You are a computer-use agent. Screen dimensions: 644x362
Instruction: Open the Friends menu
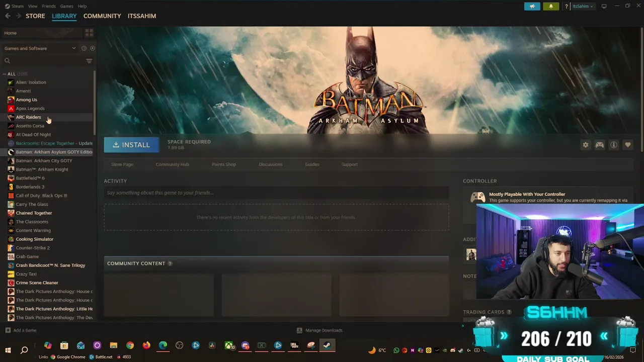[x=49, y=6]
